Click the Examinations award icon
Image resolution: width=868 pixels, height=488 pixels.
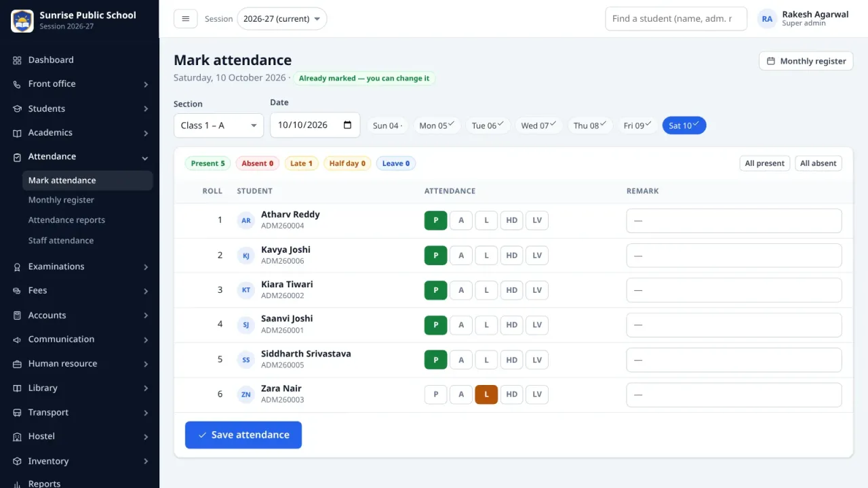(17, 267)
